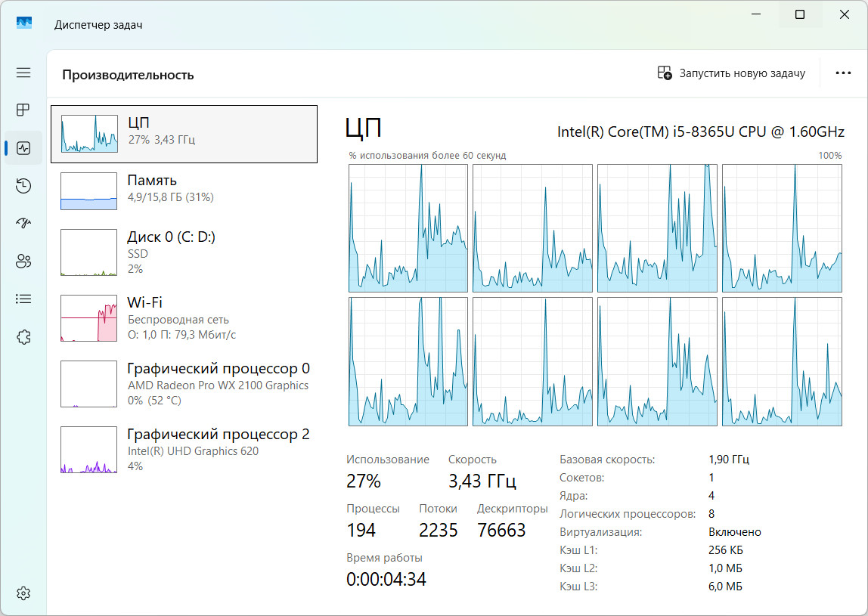Click the Intel(R) UHD Graphics 620 text
The image size is (868, 616).
coord(194,451)
